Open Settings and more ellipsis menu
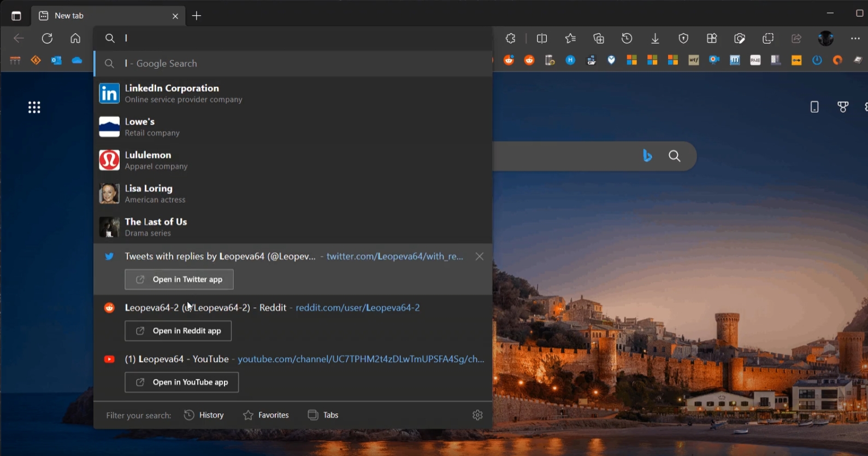 point(855,38)
